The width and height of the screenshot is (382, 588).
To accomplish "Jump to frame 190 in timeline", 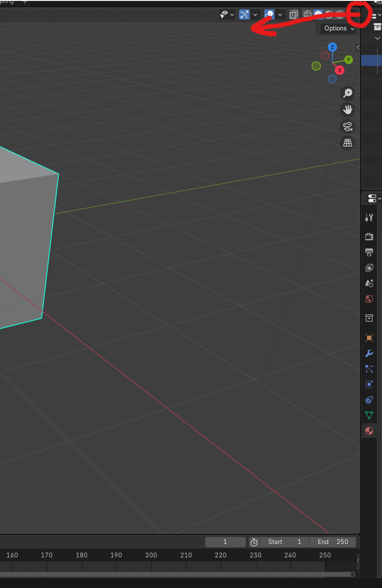I will pyautogui.click(x=116, y=555).
